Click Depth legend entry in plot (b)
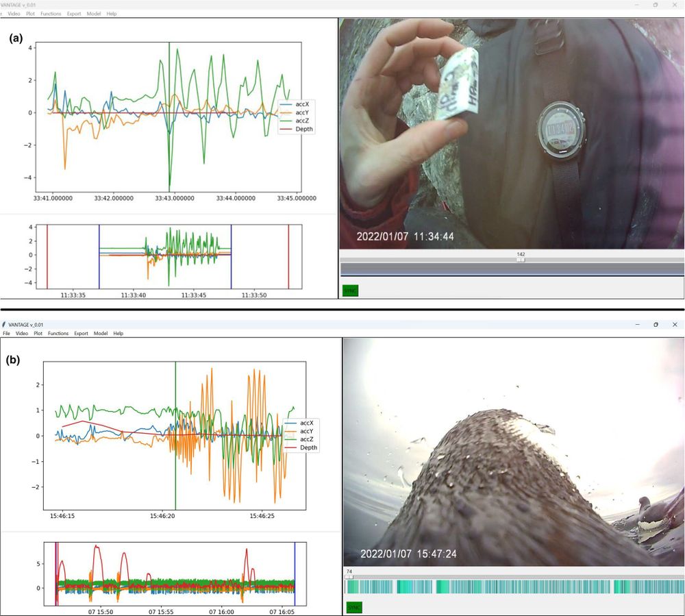 [x=301, y=448]
